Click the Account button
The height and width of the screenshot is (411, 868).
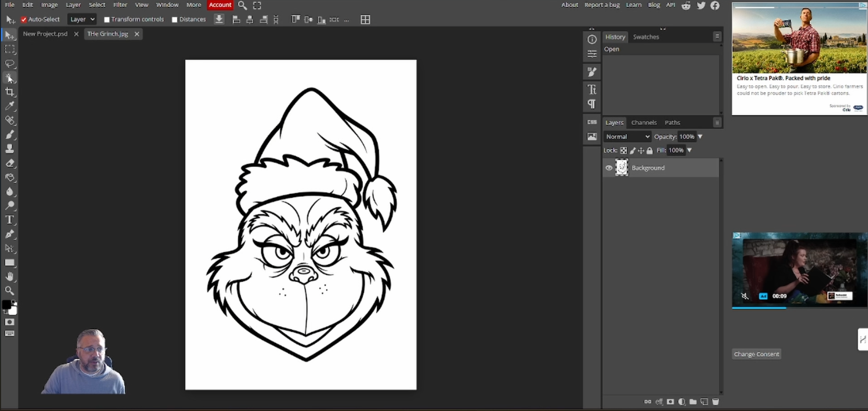pos(220,5)
